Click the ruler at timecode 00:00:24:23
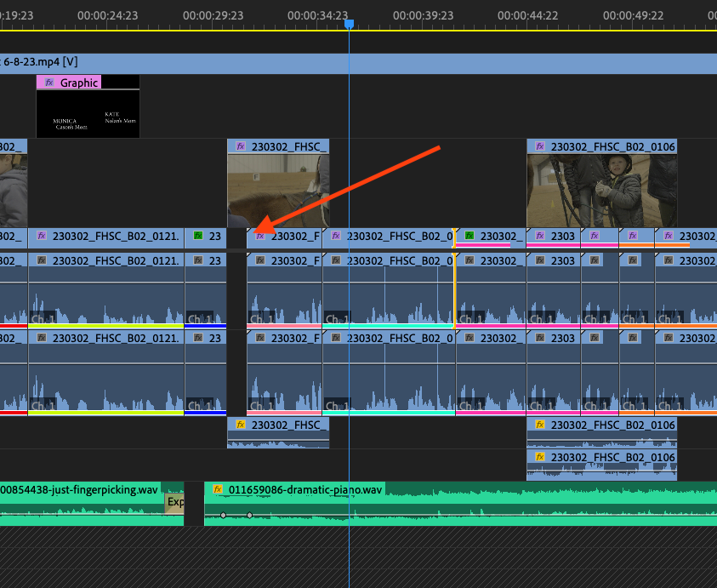The height and width of the screenshot is (588, 717). click(107, 15)
